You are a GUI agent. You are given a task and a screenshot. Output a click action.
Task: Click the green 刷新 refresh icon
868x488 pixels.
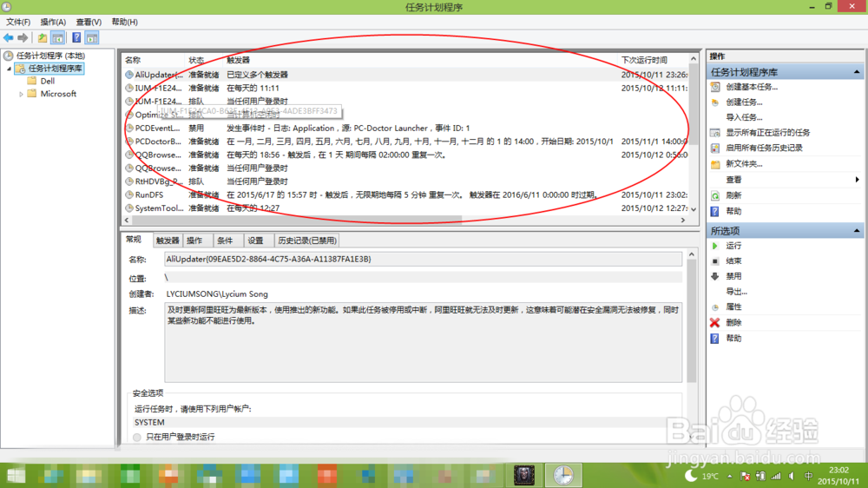click(715, 195)
